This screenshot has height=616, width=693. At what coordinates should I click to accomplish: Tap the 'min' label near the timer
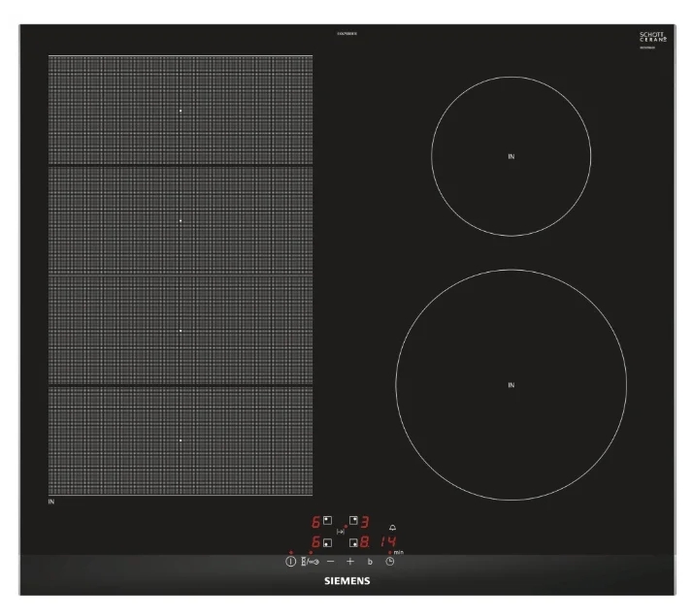[x=399, y=552]
